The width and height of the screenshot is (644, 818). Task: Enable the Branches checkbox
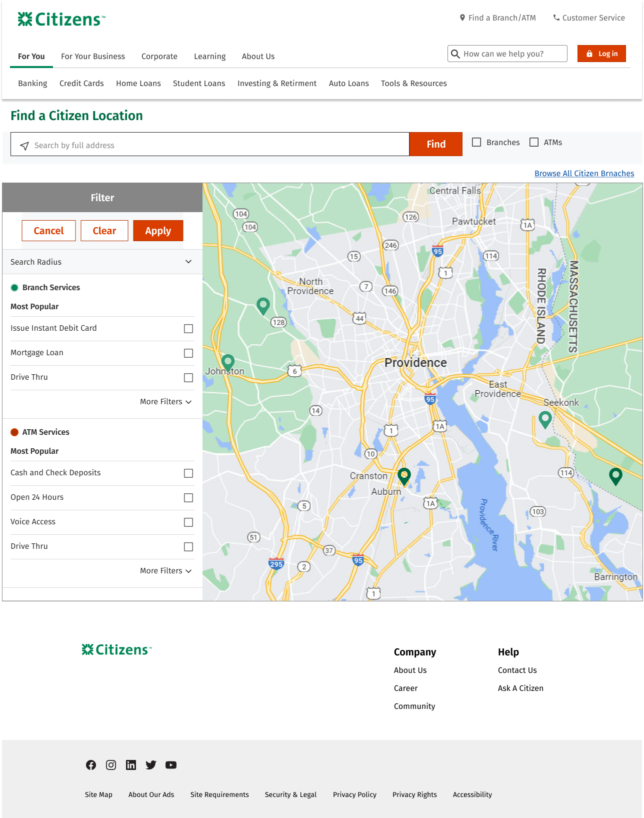tap(477, 143)
